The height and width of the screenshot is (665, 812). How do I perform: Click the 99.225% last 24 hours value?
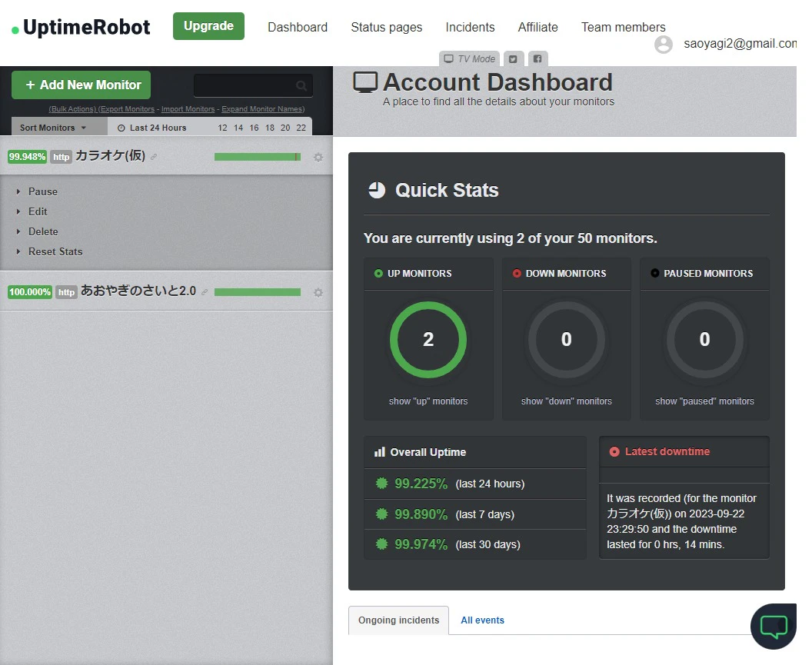(421, 484)
